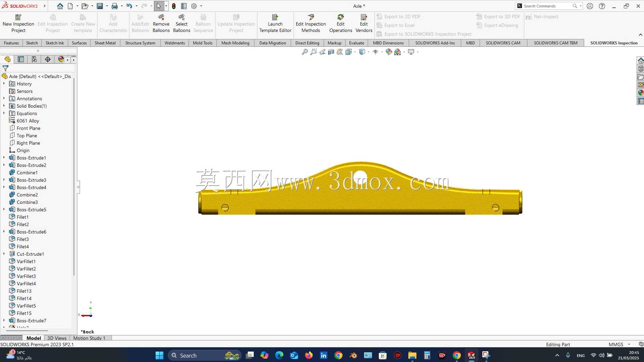Expand the Annotations folder
Viewport: 644px width, 362px height.
[4, 98]
